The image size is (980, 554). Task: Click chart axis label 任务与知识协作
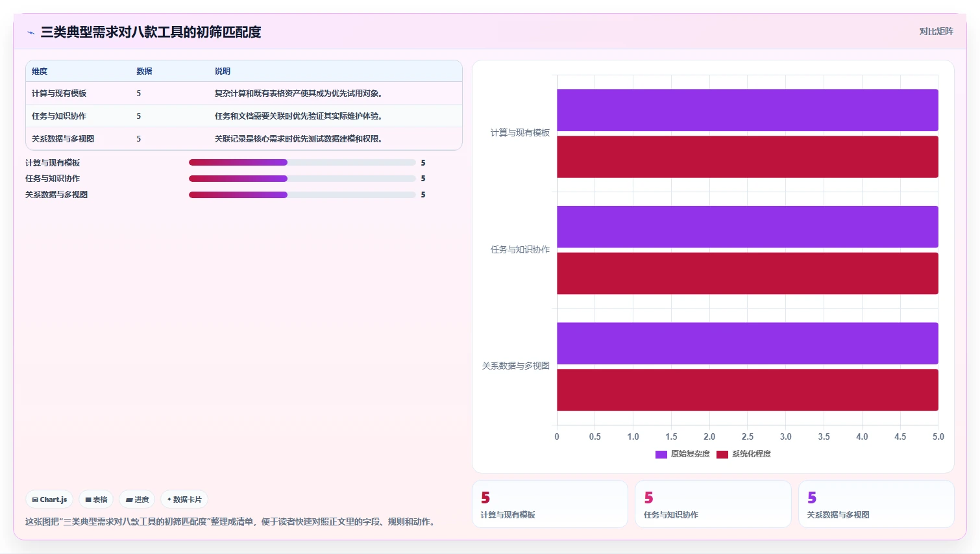click(x=520, y=249)
